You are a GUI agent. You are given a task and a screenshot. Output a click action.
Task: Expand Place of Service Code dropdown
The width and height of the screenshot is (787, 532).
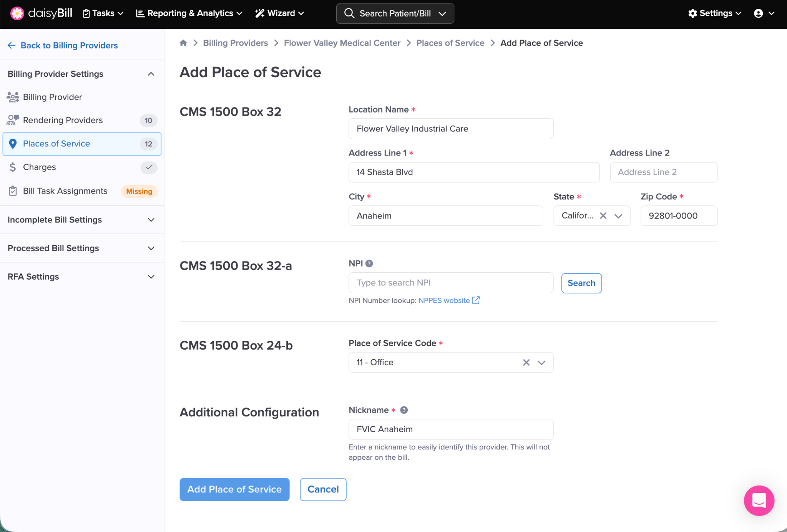point(541,362)
